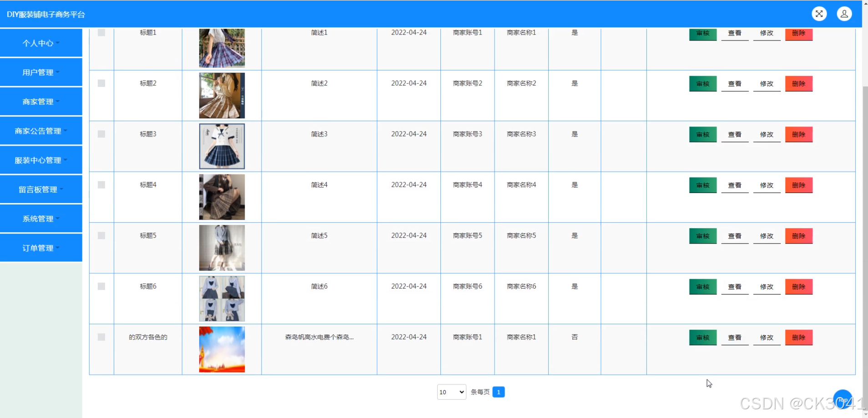The height and width of the screenshot is (418, 868).
Task: View details of row 标题2 via 查看
Action: [x=735, y=84]
